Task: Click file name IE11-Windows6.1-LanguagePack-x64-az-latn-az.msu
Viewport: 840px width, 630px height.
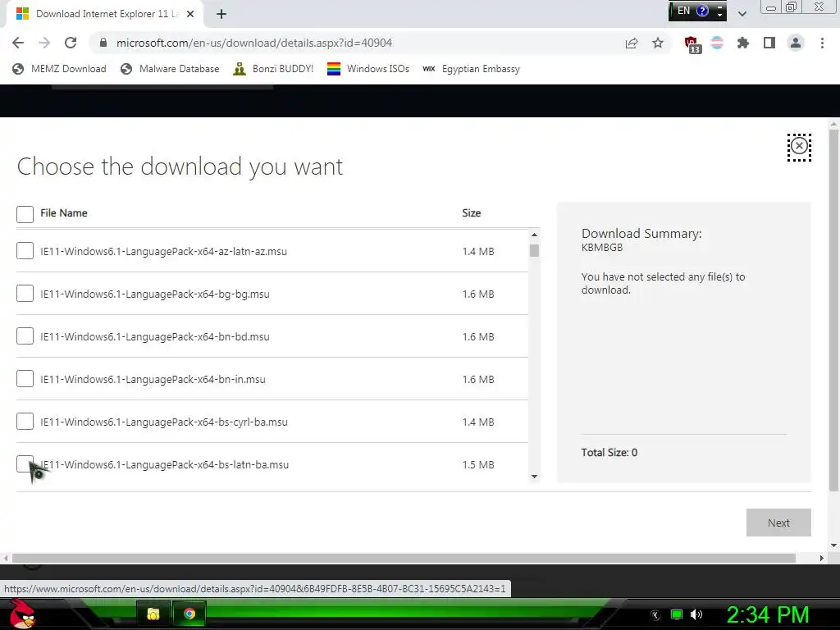Action: [x=164, y=251]
